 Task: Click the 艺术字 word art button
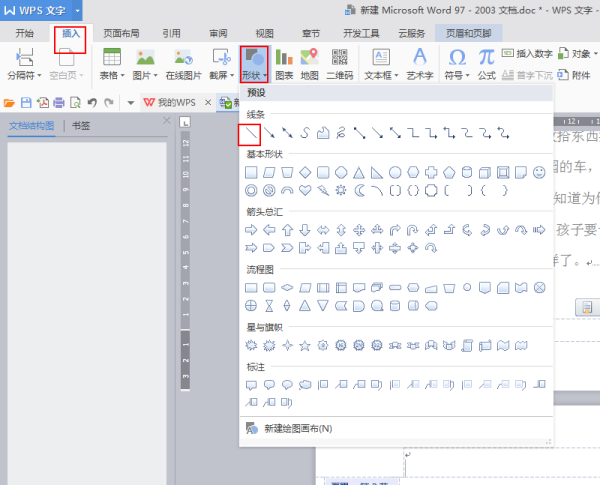point(420,64)
